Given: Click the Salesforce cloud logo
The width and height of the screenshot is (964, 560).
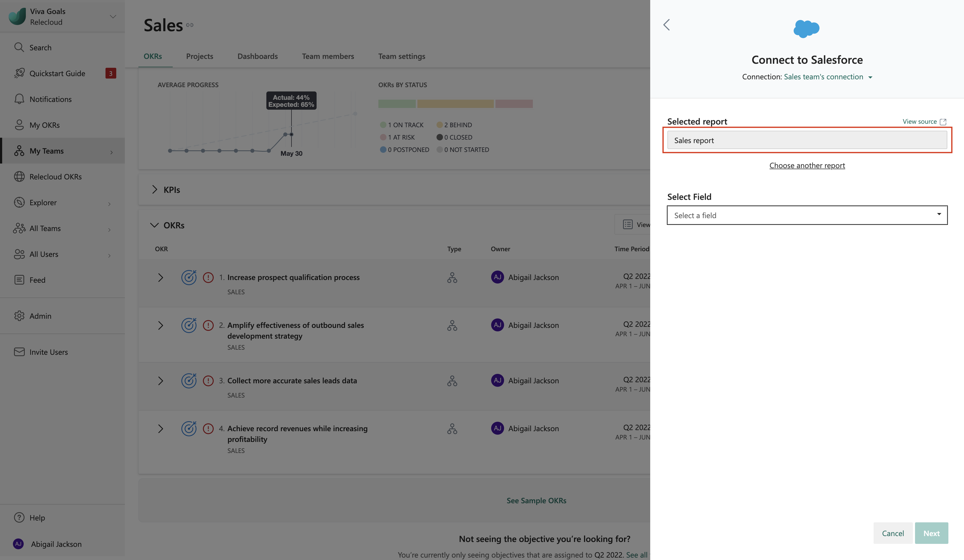Looking at the screenshot, I should click(x=806, y=29).
